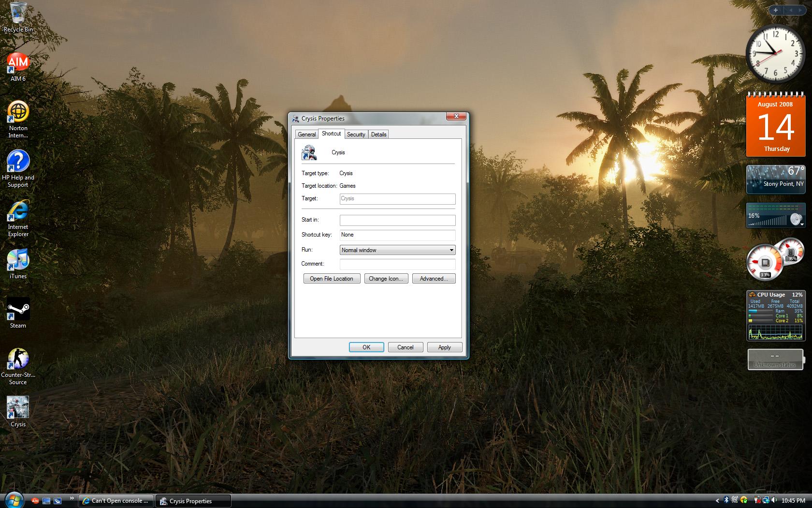Image resolution: width=812 pixels, height=508 pixels.
Task: Click the Apply button
Action: pos(444,347)
